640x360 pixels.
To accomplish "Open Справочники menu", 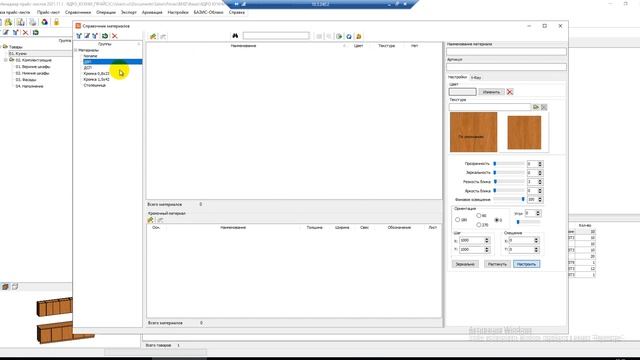I will coord(78,12).
